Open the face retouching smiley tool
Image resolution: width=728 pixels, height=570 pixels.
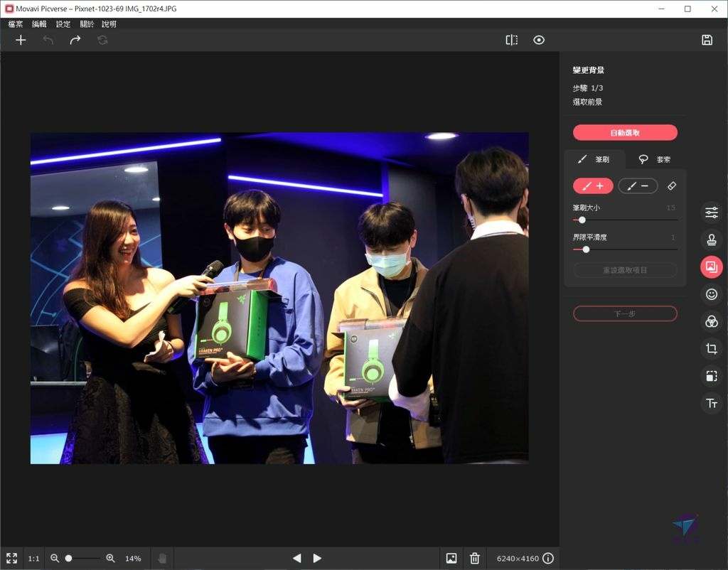[711, 294]
